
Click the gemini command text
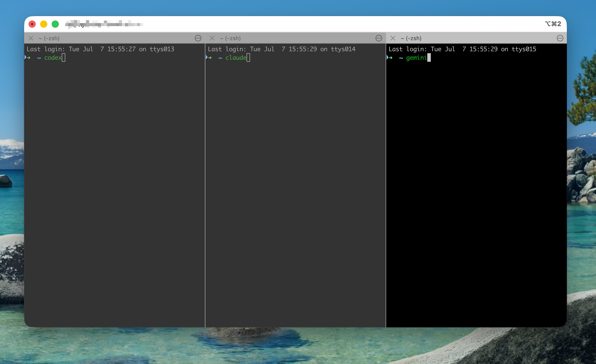[x=416, y=58]
